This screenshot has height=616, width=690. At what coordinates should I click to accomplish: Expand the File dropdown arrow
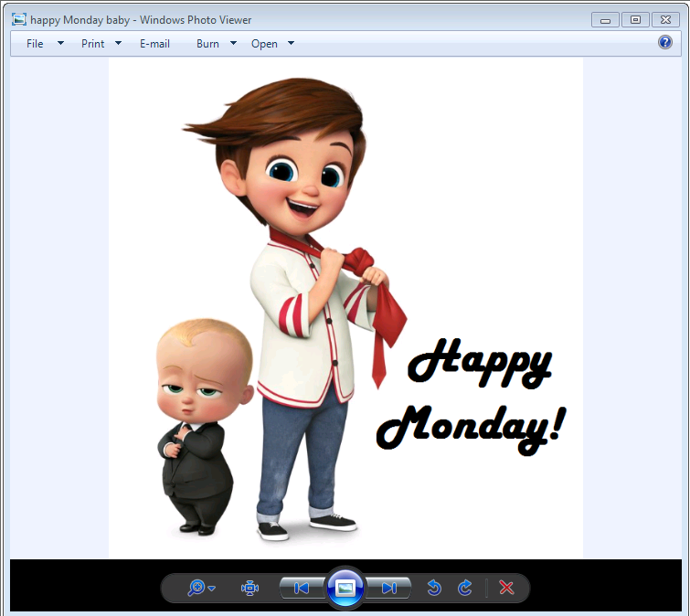click(x=60, y=43)
